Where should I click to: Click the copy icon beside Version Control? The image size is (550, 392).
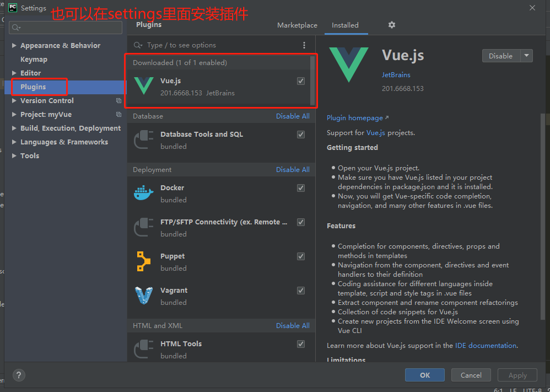pyautogui.click(x=118, y=101)
